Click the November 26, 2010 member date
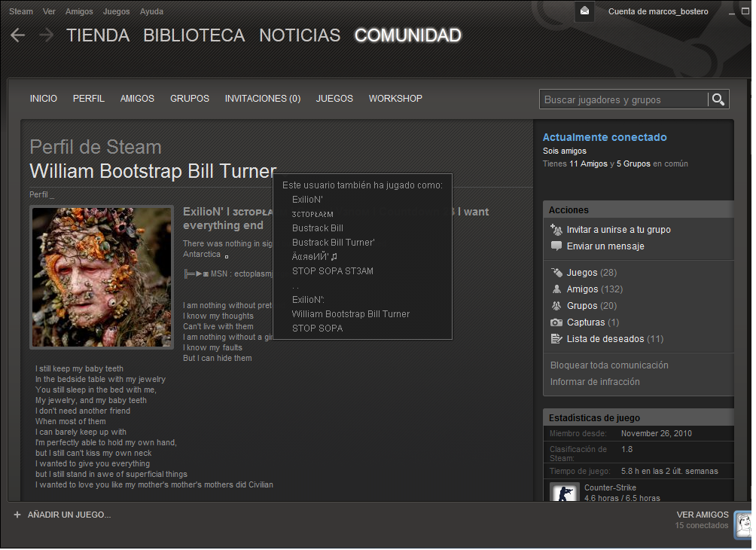The height and width of the screenshot is (550, 756). 656,433
